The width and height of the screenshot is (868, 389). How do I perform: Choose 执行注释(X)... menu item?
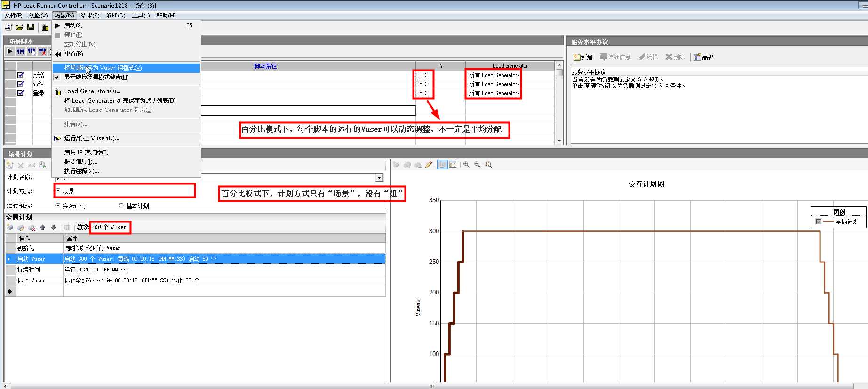pos(126,171)
